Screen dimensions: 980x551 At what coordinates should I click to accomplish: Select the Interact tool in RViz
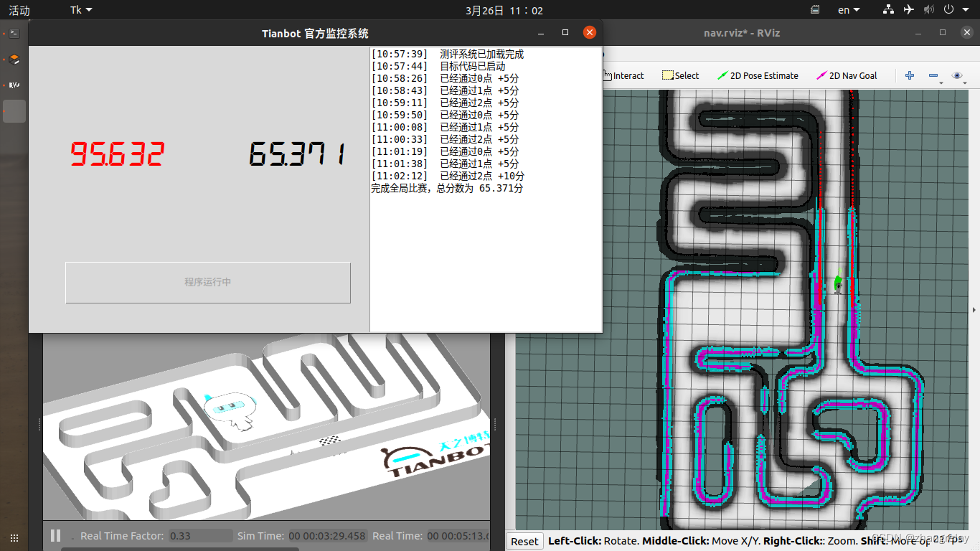tap(623, 75)
